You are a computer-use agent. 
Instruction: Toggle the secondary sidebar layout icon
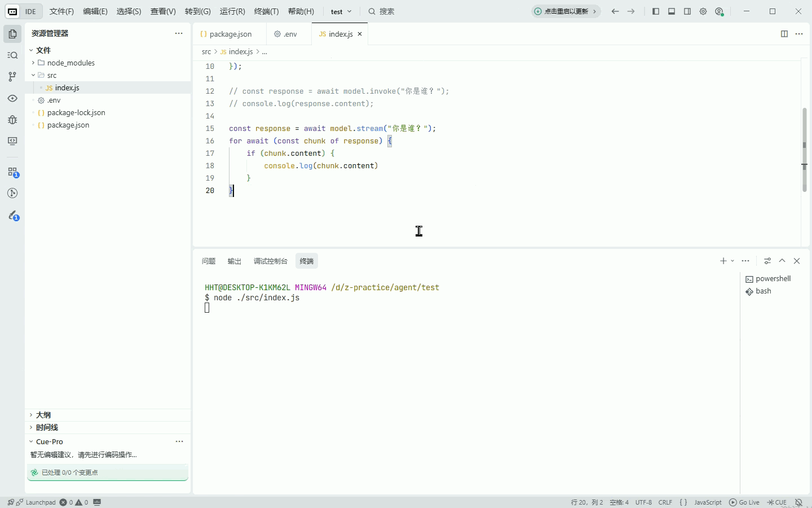pos(687,11)
